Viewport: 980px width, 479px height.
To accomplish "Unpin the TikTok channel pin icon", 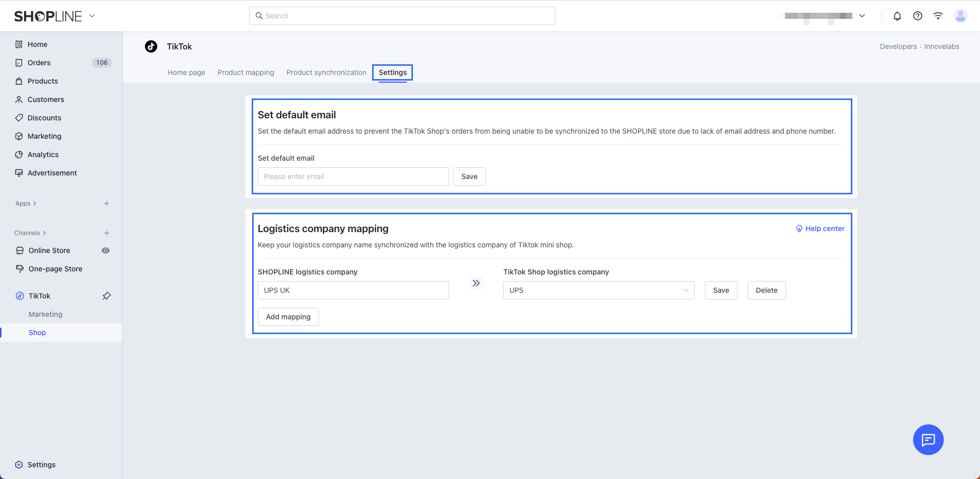I will pyautogui.click(x=107, y=296).
